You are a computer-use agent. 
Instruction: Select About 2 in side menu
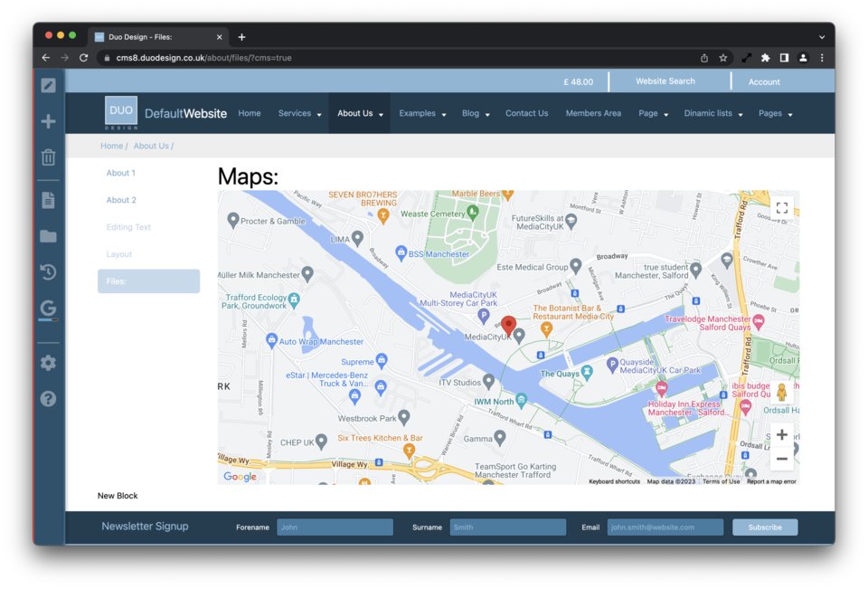pyautogui.click(x=121, y=200)
